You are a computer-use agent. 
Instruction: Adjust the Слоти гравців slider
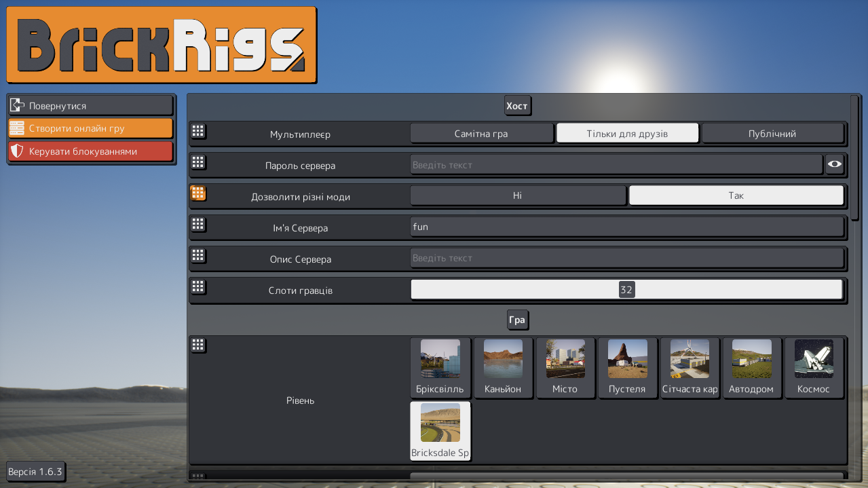626,290
